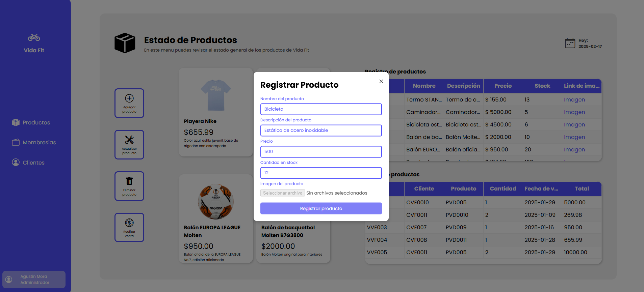This screenshot has height=292, width=644.
Task: Click the Descripción del producto field
Action: 321,130
